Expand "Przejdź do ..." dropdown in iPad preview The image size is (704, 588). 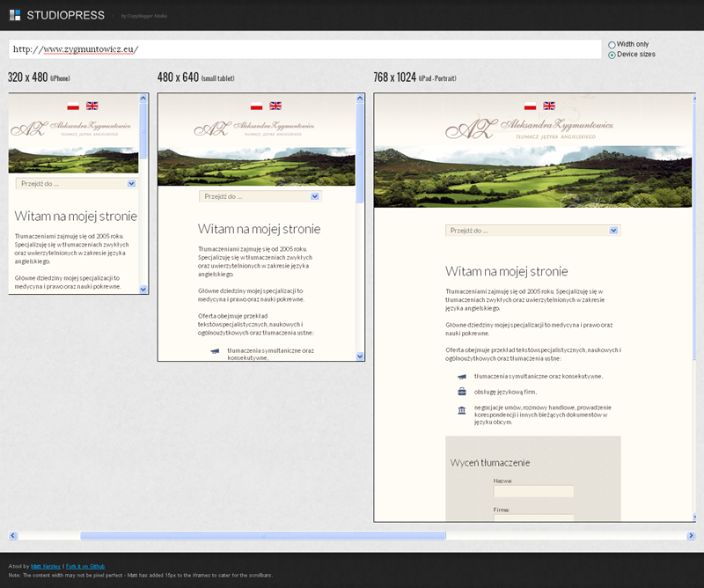click(x=532, y=230)
